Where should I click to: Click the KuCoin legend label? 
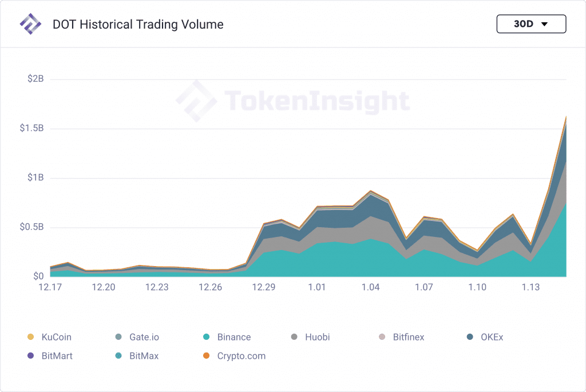point(57,337)
